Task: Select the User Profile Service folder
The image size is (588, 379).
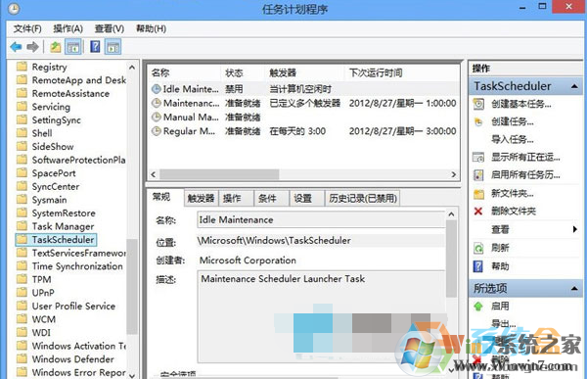Action: click(67, 306)
